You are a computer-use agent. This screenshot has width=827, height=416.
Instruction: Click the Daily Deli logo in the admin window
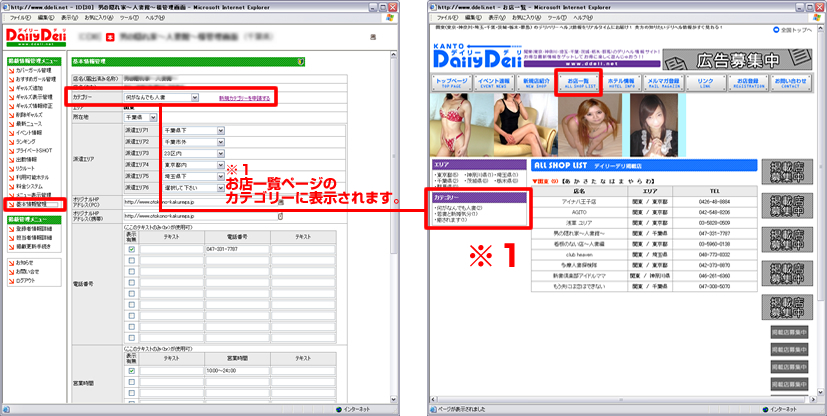35,37
